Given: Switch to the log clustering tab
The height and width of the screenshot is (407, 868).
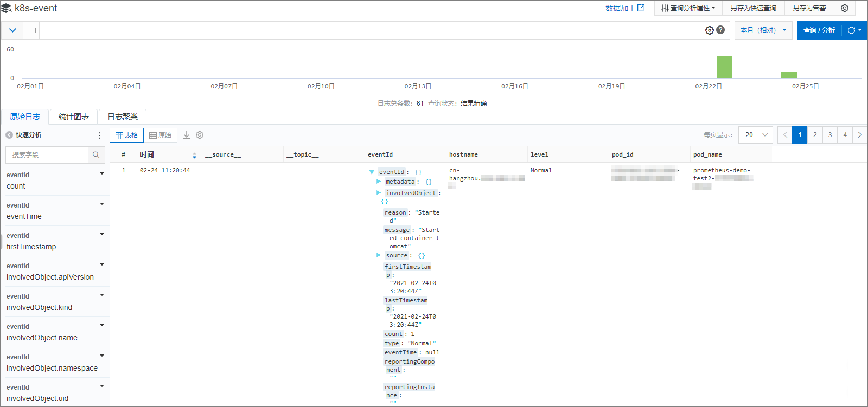Looking at the screenshot, I should (123, 117).
